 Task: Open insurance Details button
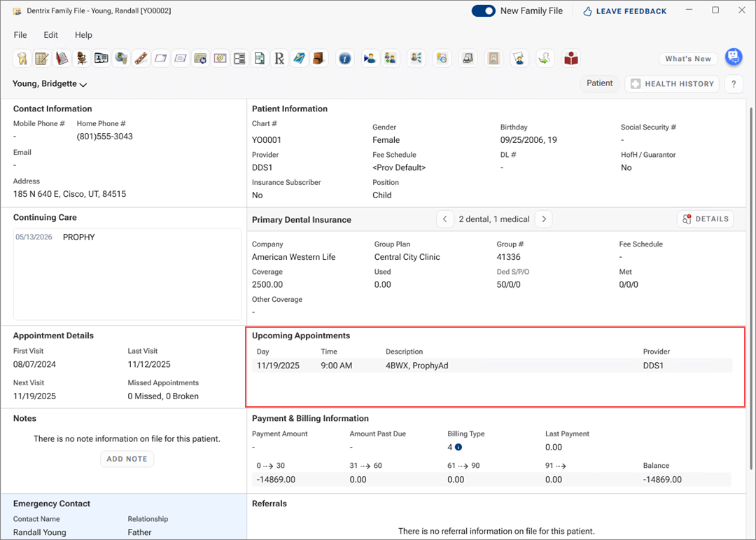(705, 219)
